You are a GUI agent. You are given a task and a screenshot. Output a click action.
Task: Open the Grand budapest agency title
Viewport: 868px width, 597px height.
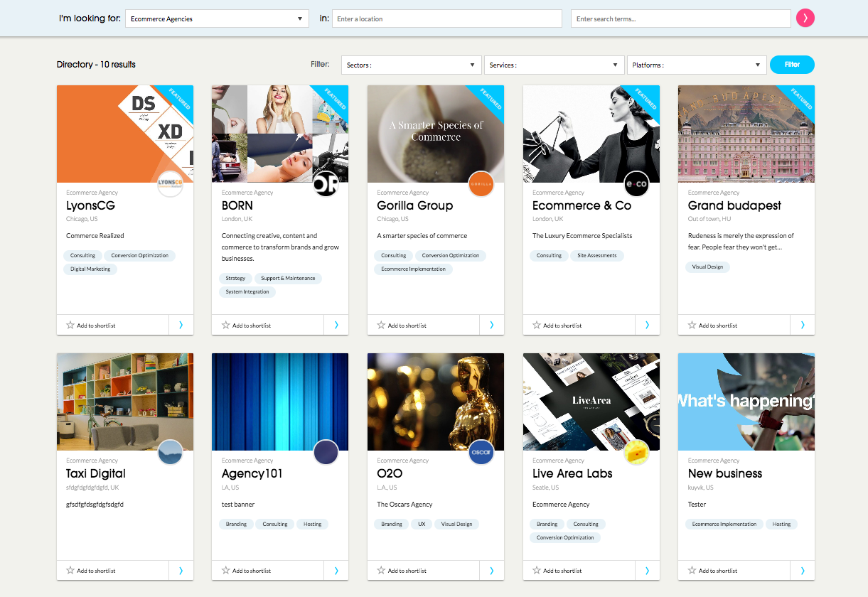click(x=734, y=205)
